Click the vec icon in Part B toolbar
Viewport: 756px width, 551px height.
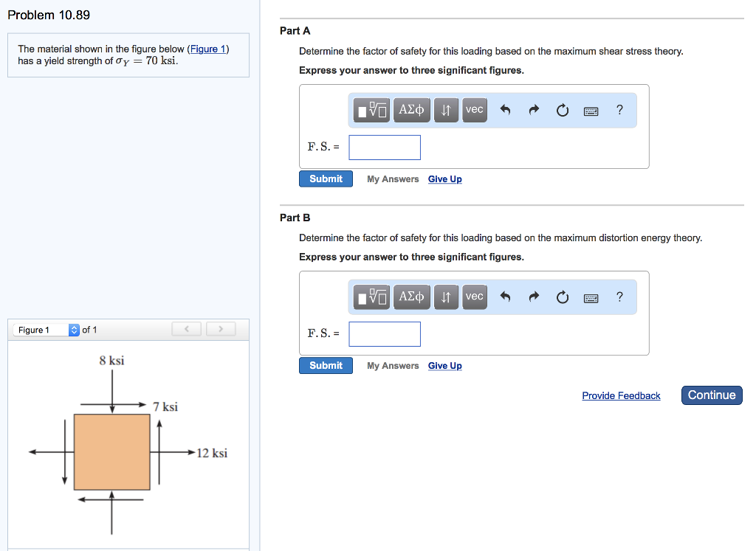[x=474, y=297]
